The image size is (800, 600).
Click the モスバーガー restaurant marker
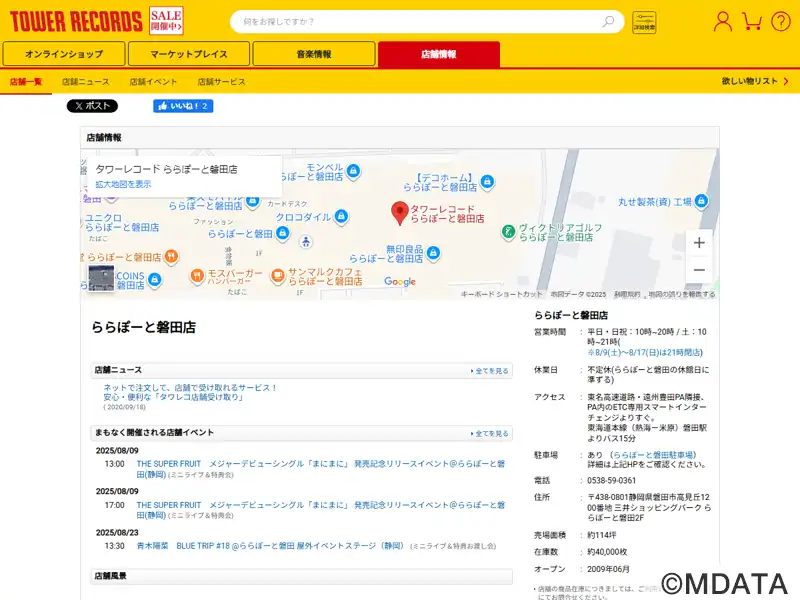197,276
